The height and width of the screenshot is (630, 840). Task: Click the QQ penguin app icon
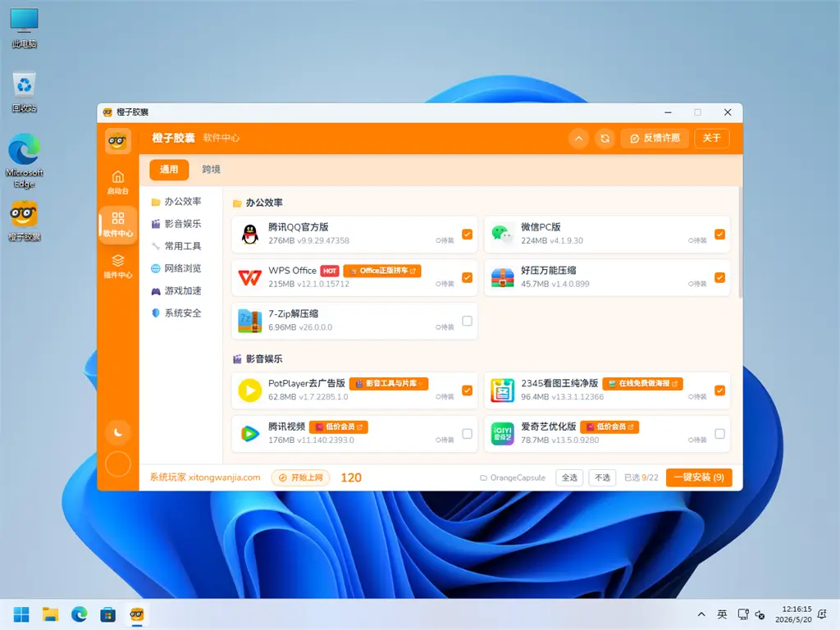point(249,234)
